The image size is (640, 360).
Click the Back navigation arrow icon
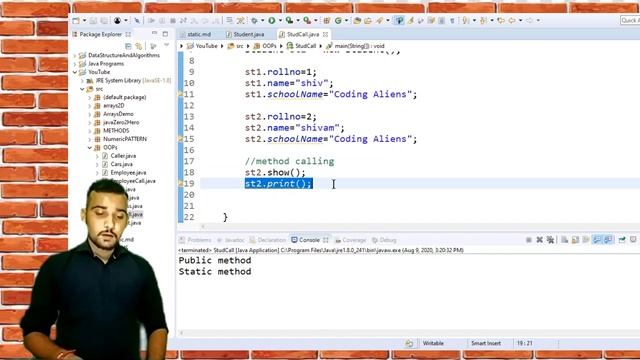coord(512,20)
